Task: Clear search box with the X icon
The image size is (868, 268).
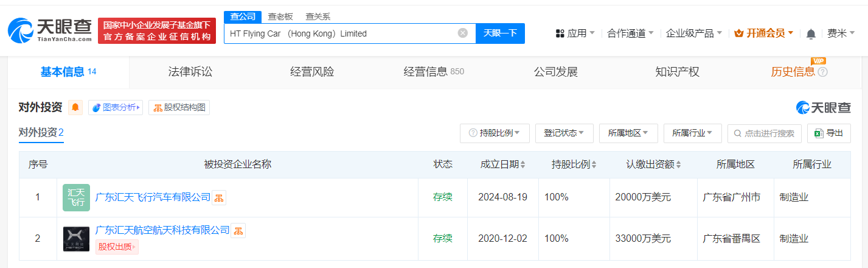Action: tap(463, 33)
